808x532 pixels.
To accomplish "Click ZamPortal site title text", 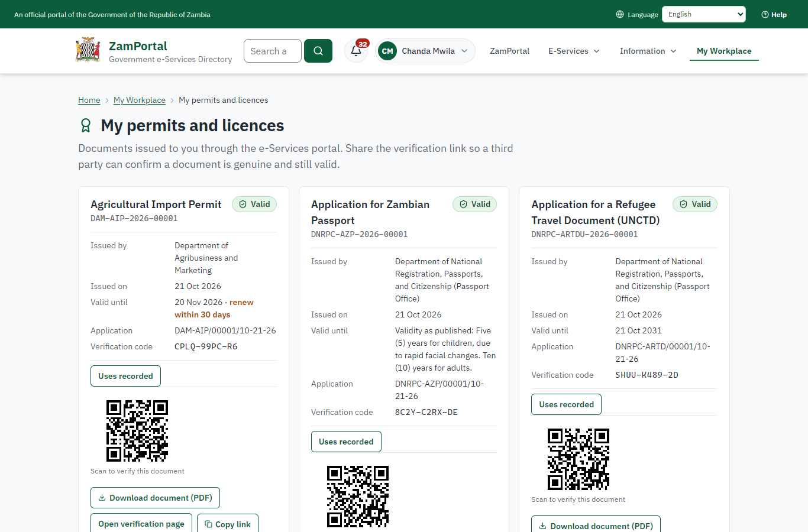I will tap(138, 46).
